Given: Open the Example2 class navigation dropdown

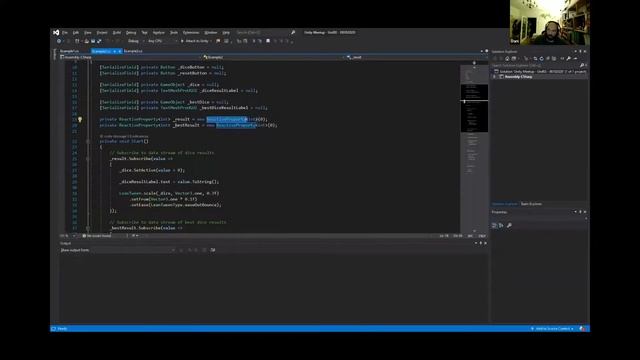Looking at the screenshot, I should point(273,58).
